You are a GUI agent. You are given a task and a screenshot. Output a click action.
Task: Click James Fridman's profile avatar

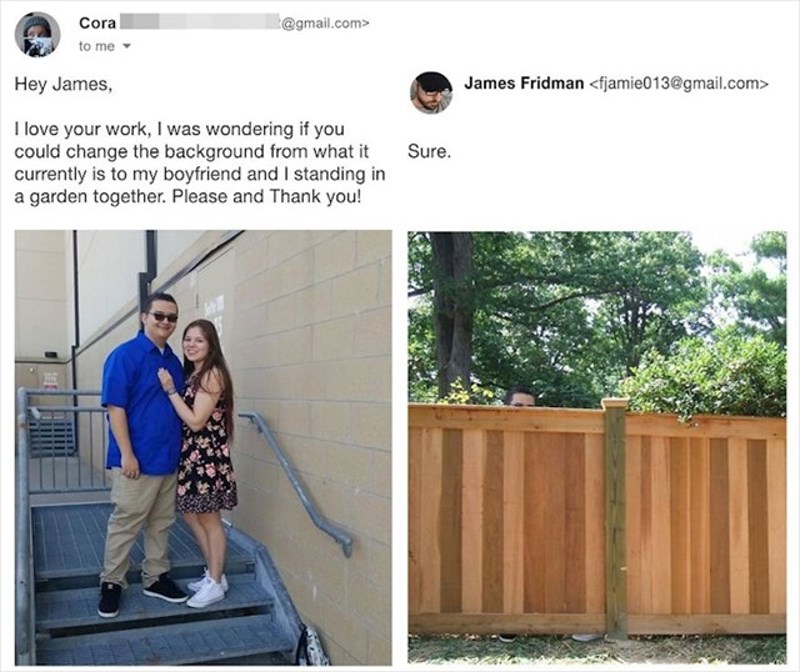431,92
